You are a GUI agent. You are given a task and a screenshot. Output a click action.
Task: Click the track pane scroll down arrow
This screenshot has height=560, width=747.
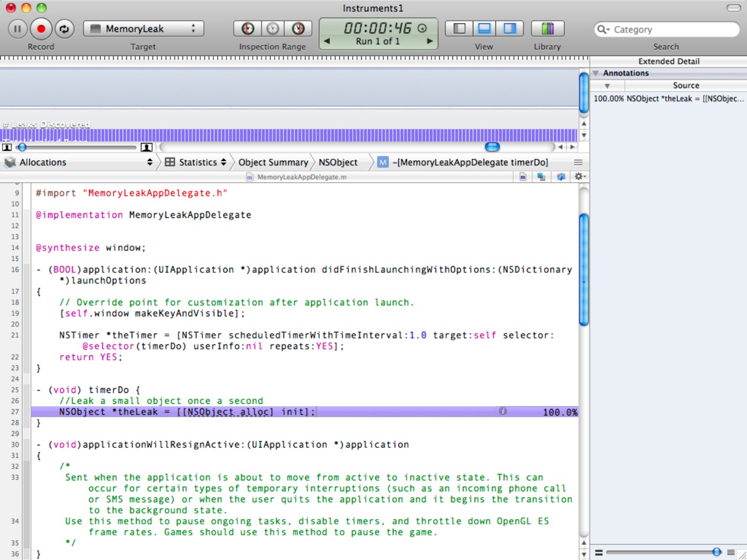[x=584, y=135]
